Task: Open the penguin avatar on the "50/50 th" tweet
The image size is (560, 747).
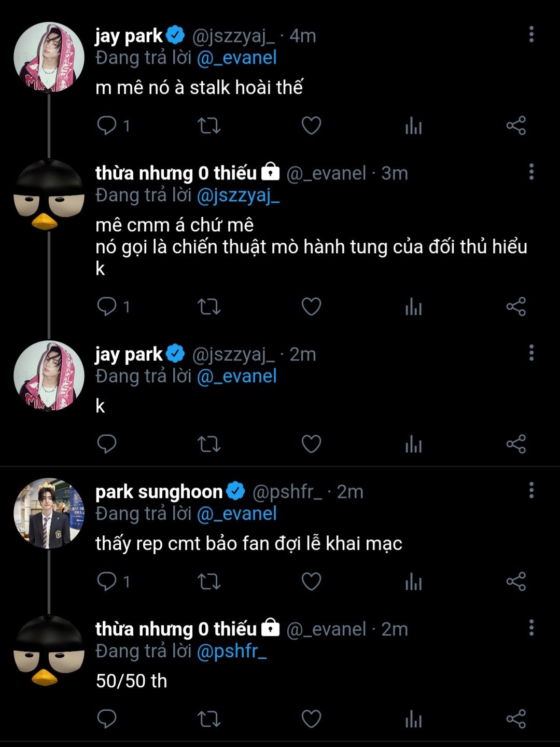Action: [x=49, y=651]
